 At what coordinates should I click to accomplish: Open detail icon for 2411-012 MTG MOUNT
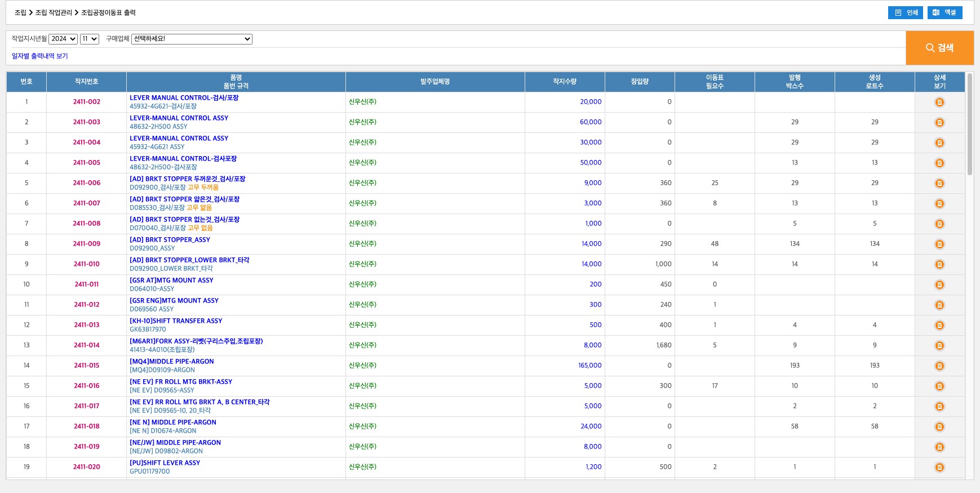click(x=939, y=305)
